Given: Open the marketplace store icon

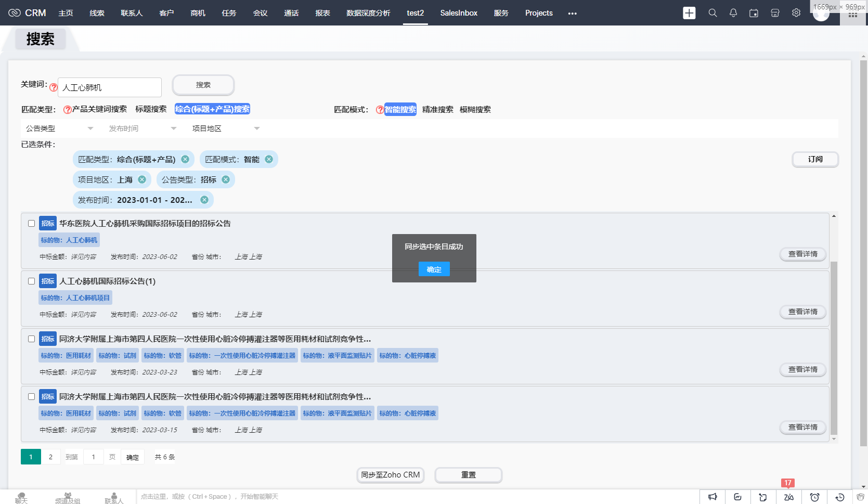Looking at the screenshot, I should 775,13.
